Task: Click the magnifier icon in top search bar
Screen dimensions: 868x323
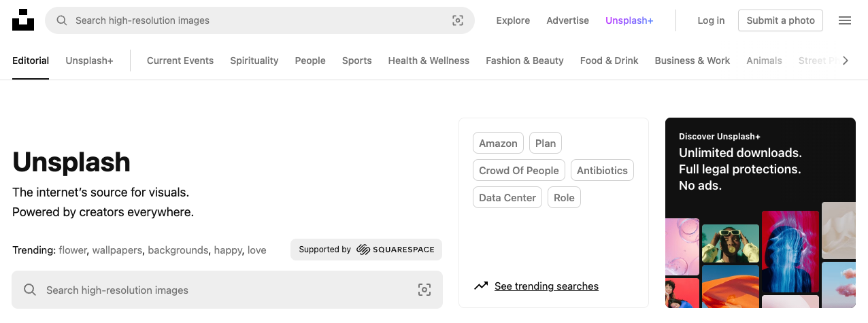Action: (x=62, y=20)
